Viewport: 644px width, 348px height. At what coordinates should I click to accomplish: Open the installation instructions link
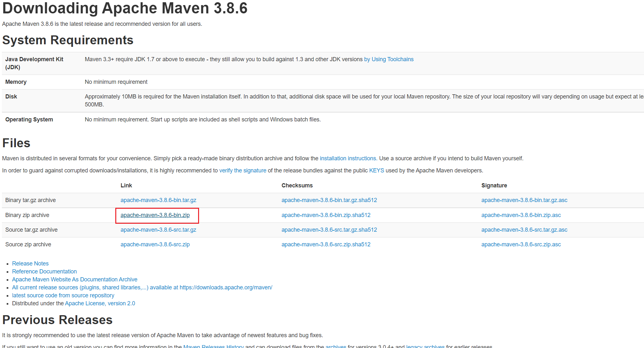348,158
